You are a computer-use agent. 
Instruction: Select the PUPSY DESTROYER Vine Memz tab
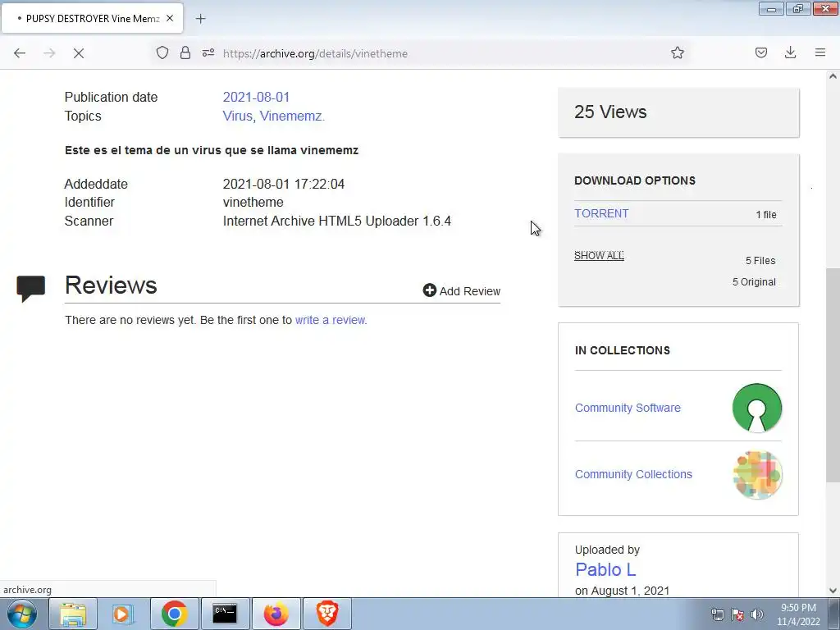(x=92, y=18)
